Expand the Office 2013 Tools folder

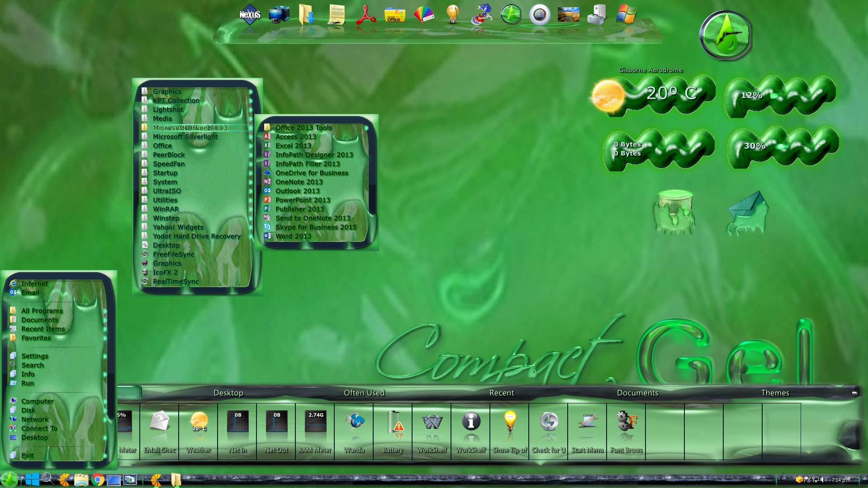pos(304,128)
